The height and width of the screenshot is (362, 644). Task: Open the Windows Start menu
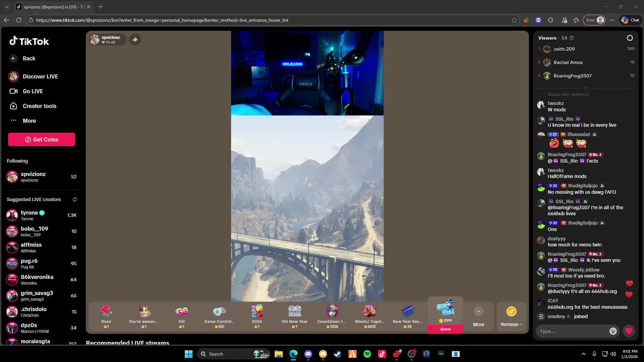[x=188, y=354]
